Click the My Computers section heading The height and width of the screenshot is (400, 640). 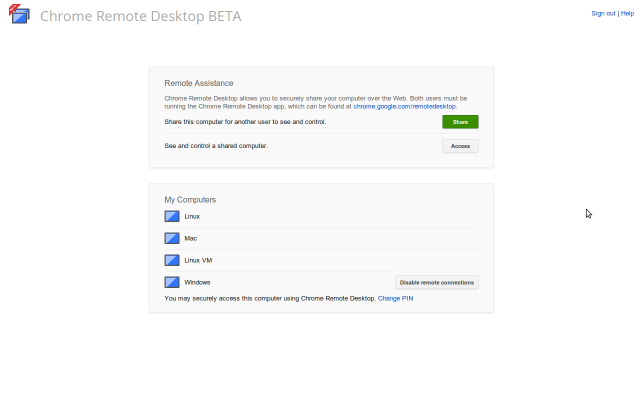(190, 200)
